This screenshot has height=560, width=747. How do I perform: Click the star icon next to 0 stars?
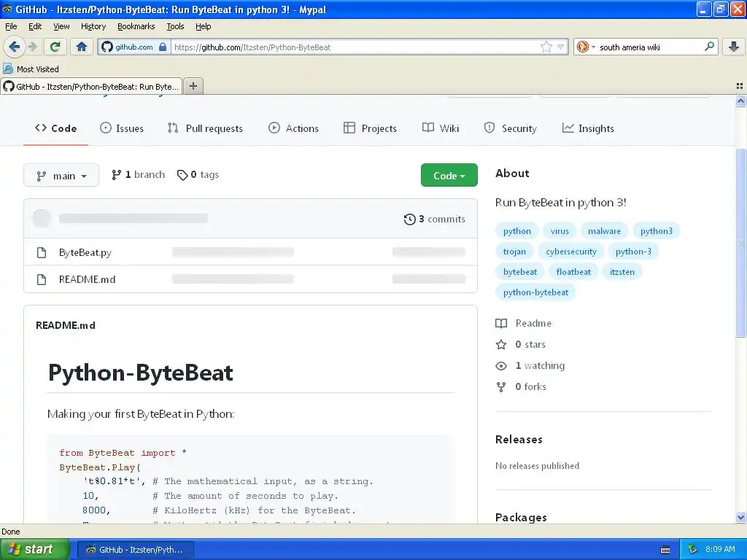coord(501,344)
